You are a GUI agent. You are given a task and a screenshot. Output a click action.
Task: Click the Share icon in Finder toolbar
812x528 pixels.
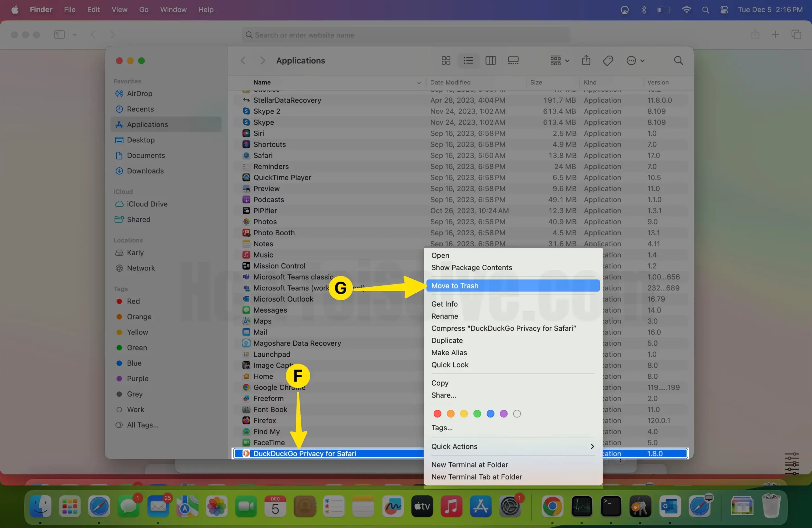(x=586, y=60)
